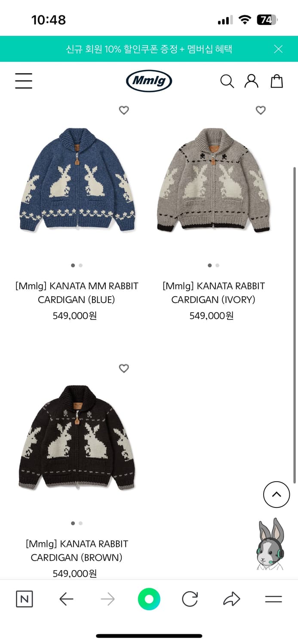Tap the green Naver center button
The image size is (298, 644).
tap(149, 599)
